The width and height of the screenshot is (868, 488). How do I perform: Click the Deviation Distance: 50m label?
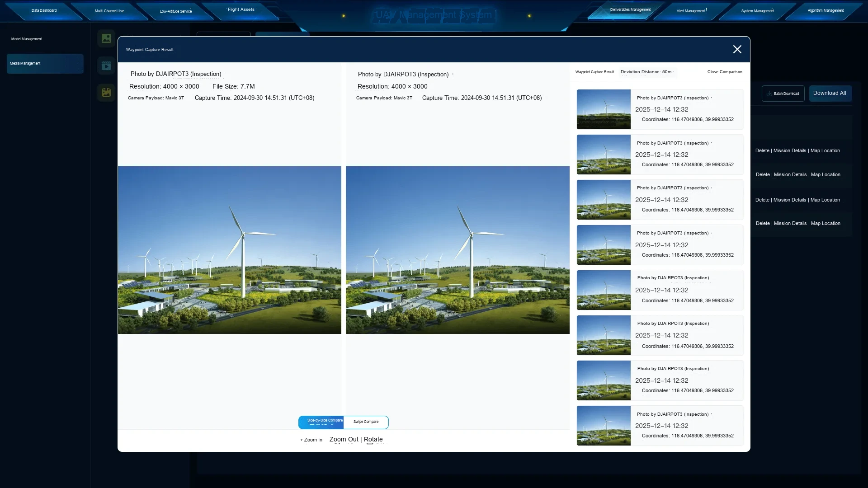point(646,72)
